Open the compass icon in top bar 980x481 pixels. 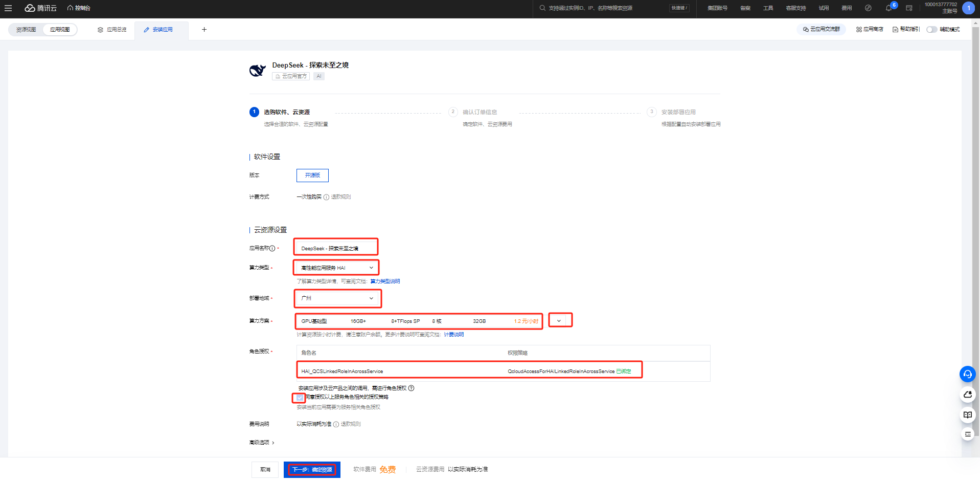[x=868, y=8]
